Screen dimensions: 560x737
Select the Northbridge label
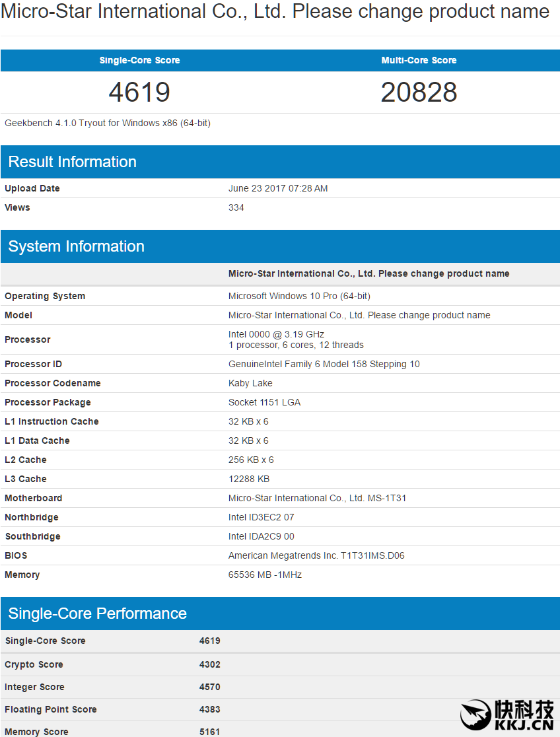click(32, 518)
